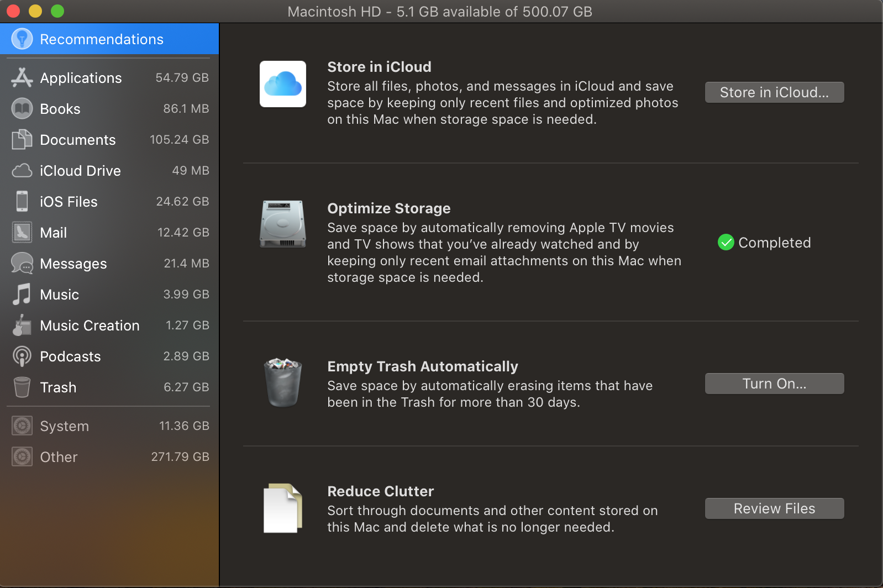Click the Trash bin sidebar icon
Viewport: 883px width, 588px height.
point(22,387)
